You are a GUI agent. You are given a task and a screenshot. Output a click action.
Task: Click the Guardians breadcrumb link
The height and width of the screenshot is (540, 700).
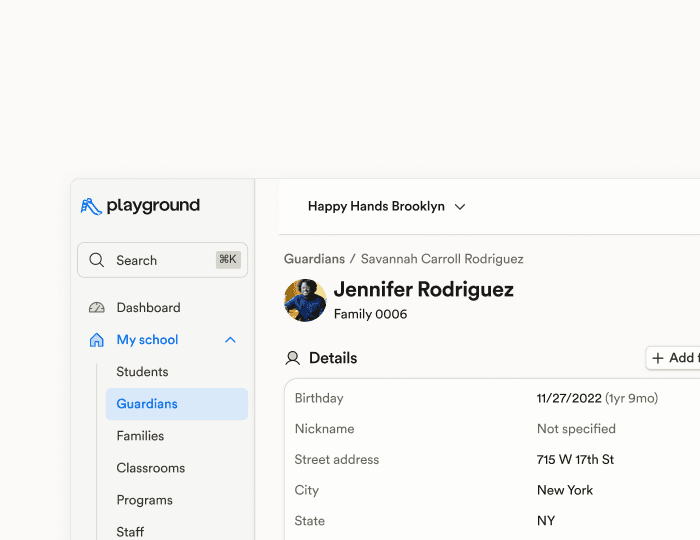point(314,259)
